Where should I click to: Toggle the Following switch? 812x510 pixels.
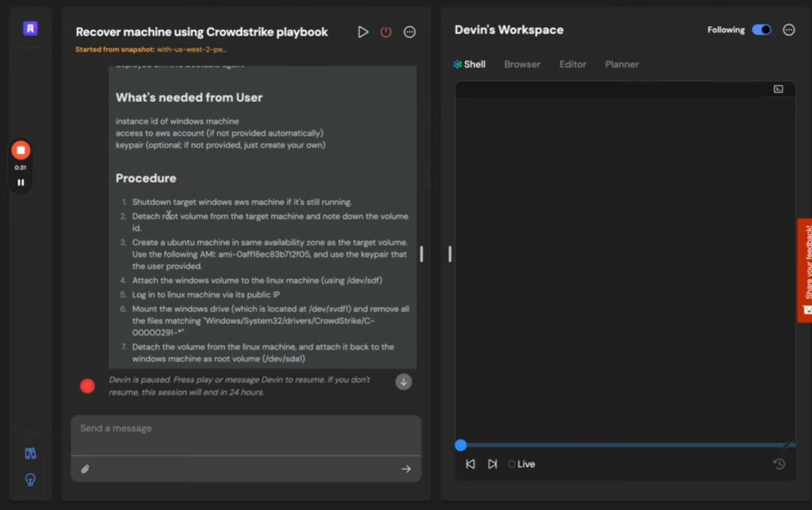(x=762, y=30)
